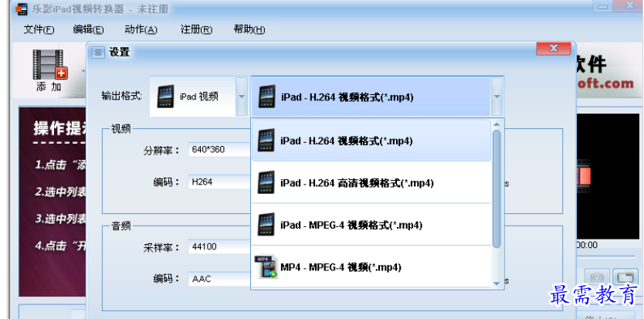644x319 pixels.
Task: Open the 文件(F) menu
Action: (x=39, y=29)
